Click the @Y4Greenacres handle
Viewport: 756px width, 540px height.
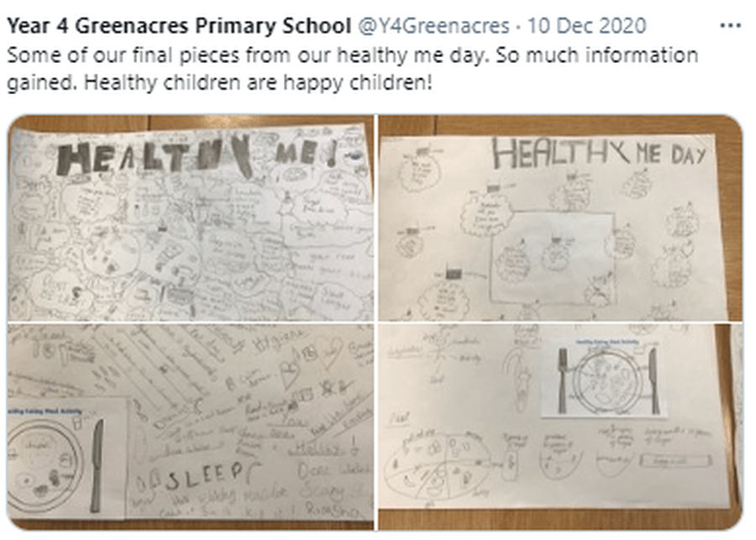click(x=433, y=25)
